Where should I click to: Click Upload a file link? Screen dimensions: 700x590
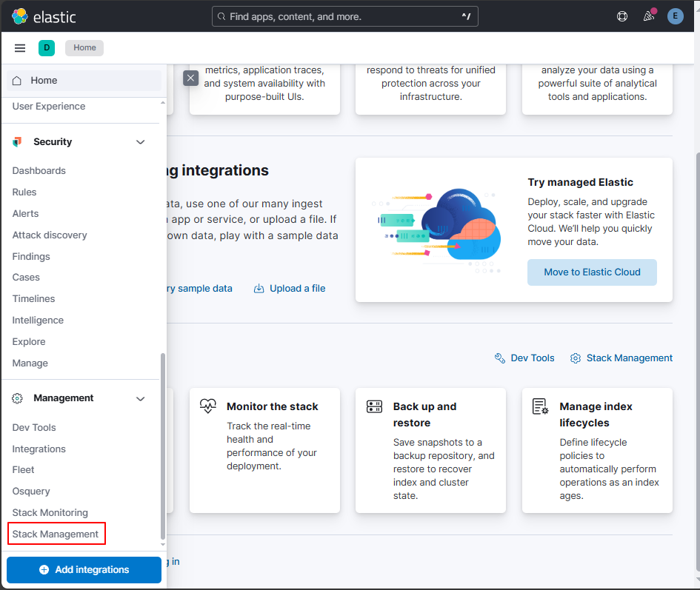297,288
